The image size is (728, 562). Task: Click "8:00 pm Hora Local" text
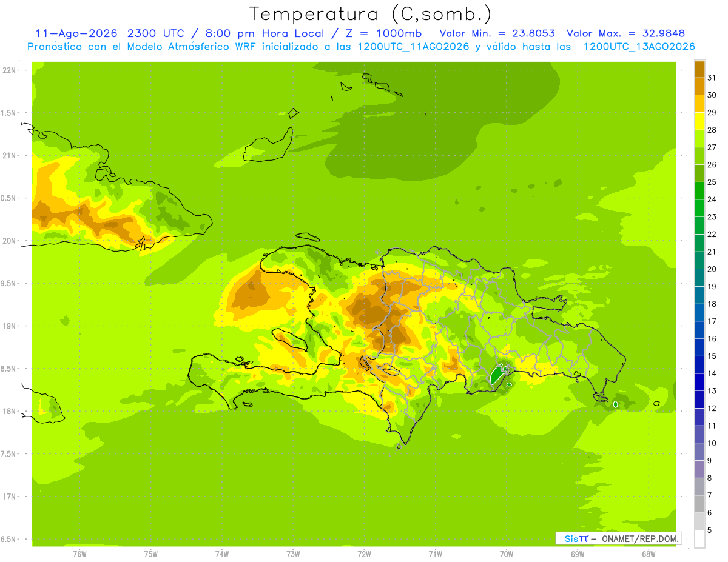[265, 33]
